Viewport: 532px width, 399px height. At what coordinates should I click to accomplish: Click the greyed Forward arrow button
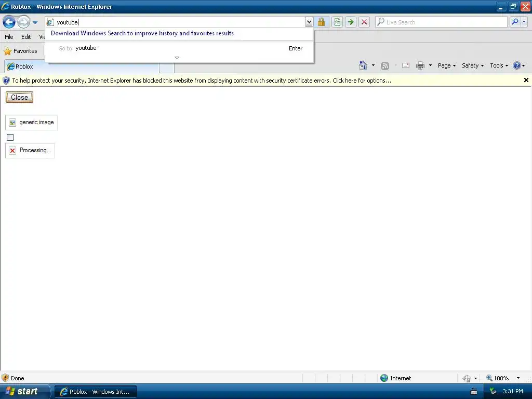[23, 22]
